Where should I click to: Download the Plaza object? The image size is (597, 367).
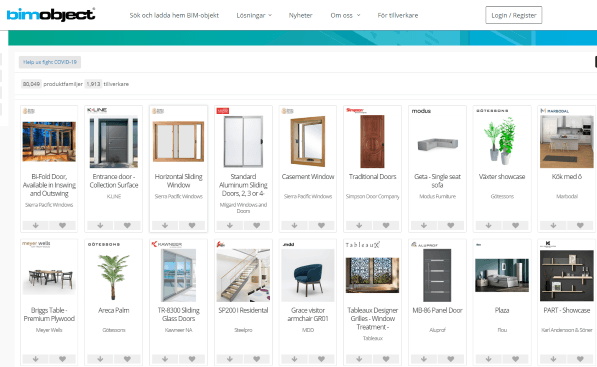point(488,359)
